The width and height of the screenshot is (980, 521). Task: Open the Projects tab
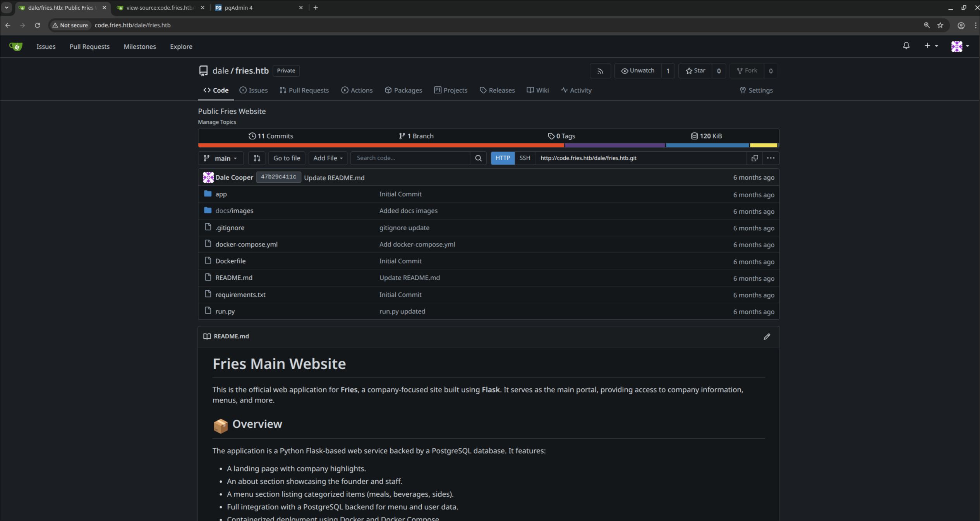(x=451, y=90)
